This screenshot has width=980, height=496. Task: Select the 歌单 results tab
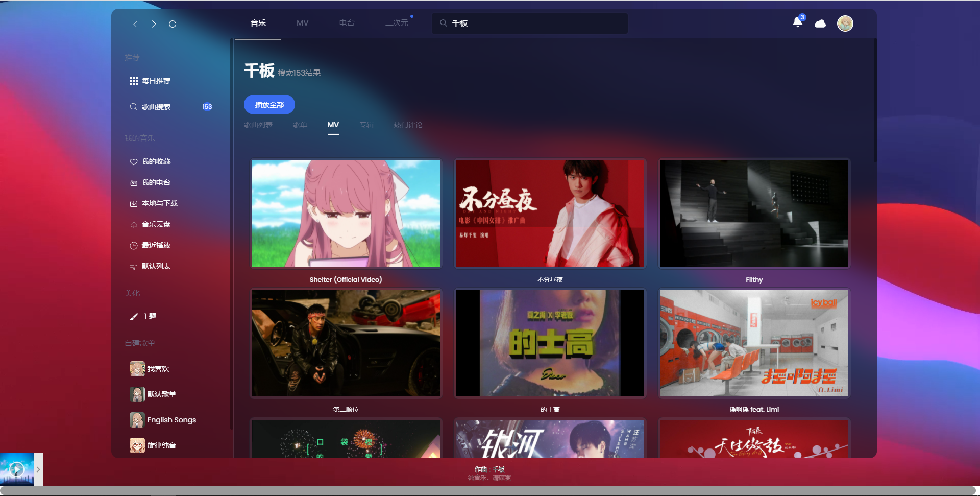[300, 125]
